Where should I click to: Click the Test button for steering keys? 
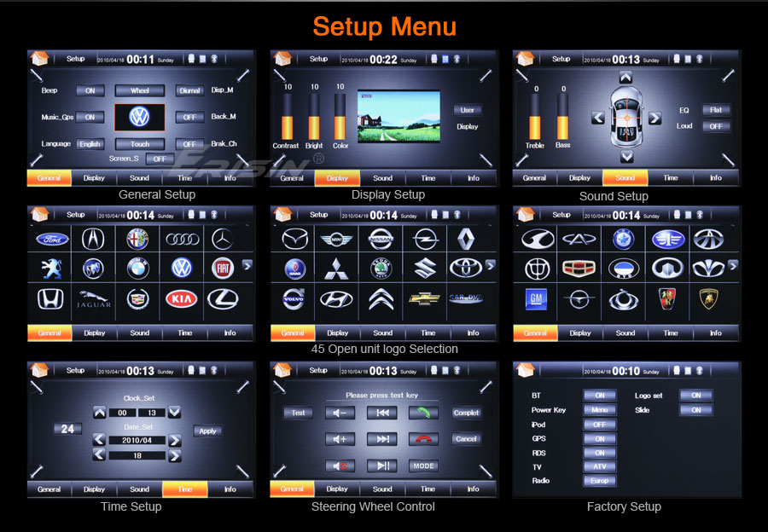click(299, 413)
